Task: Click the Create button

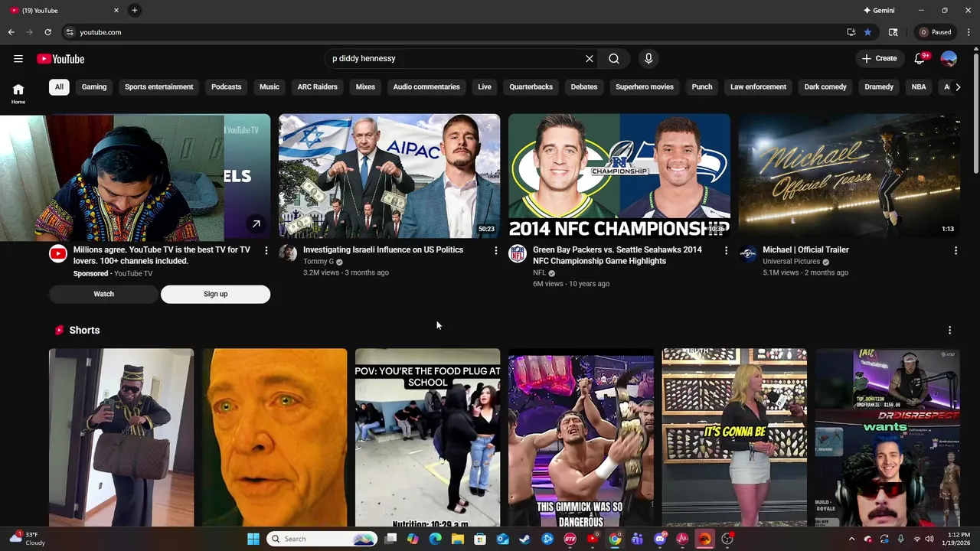Action: coord(879,59)
